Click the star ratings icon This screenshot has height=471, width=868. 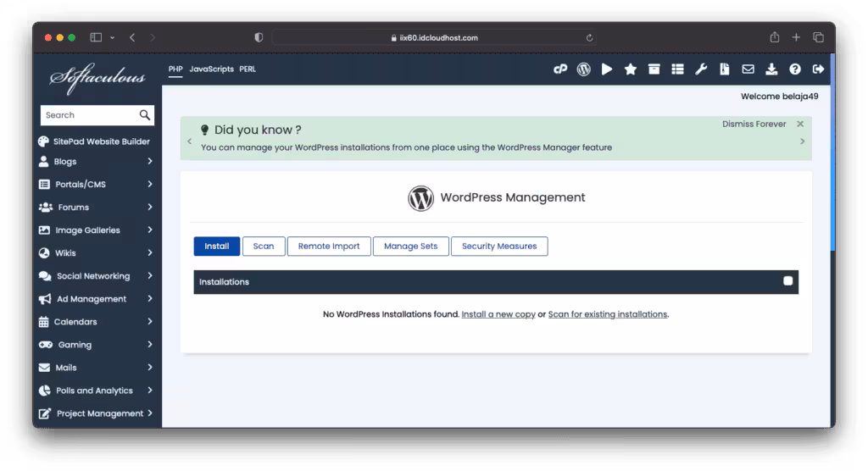630,69
